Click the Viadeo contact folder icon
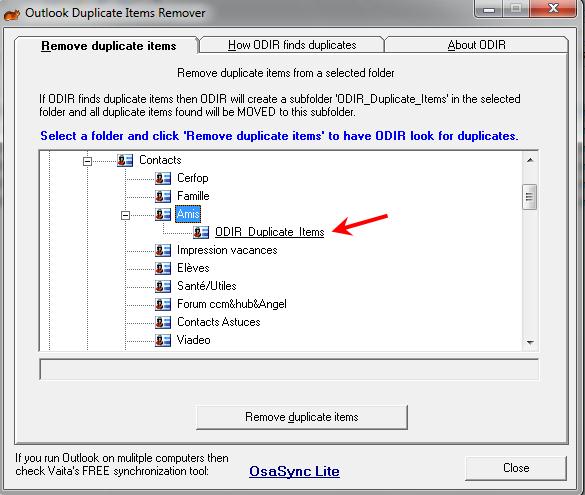Image resolution: width=585 pixels, height=495 pixels. pos(163,340)
